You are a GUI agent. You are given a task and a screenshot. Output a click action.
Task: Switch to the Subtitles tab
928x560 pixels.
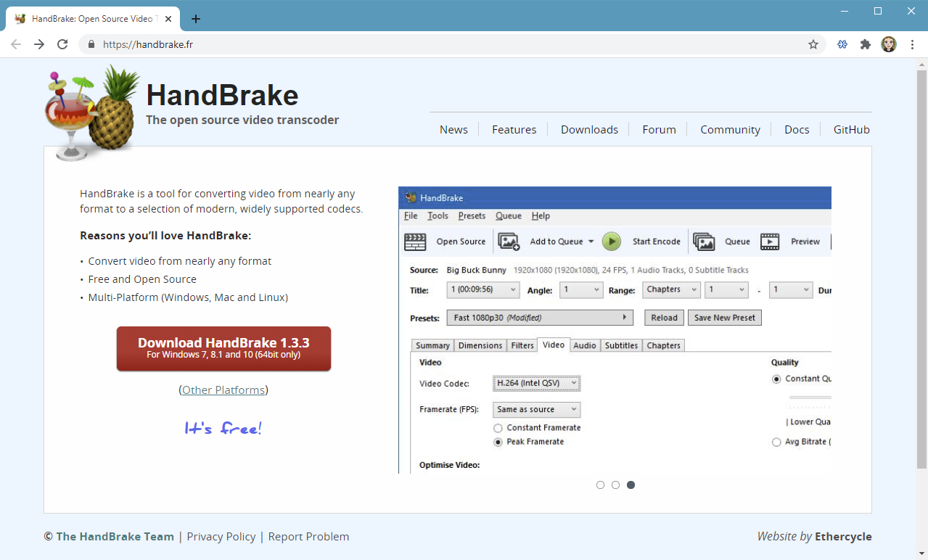click(622, 346)
